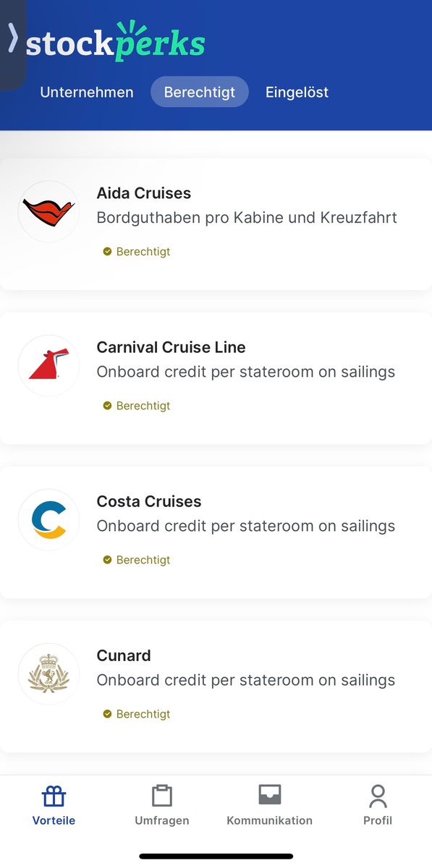
Task: Tap the Carnival Cruise Line funnel logo
Action: pos(49,365)
